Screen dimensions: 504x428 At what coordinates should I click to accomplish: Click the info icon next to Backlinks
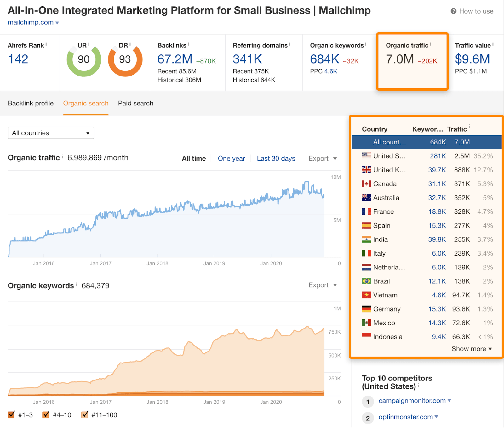coord(189,44)
